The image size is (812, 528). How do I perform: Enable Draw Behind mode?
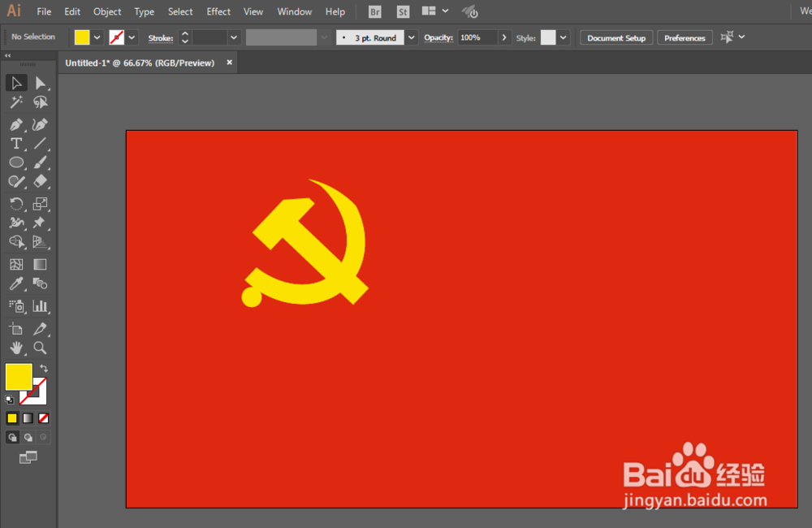[28, 437]
